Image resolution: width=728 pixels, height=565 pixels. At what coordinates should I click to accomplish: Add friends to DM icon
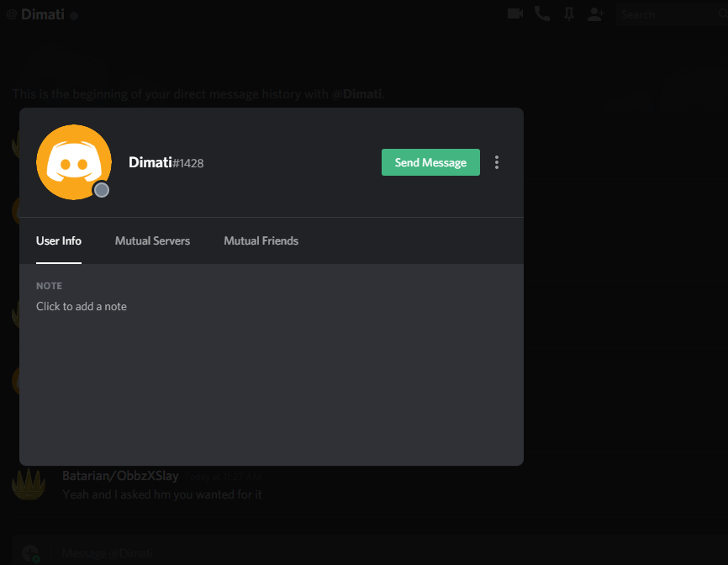click(596, 14)
